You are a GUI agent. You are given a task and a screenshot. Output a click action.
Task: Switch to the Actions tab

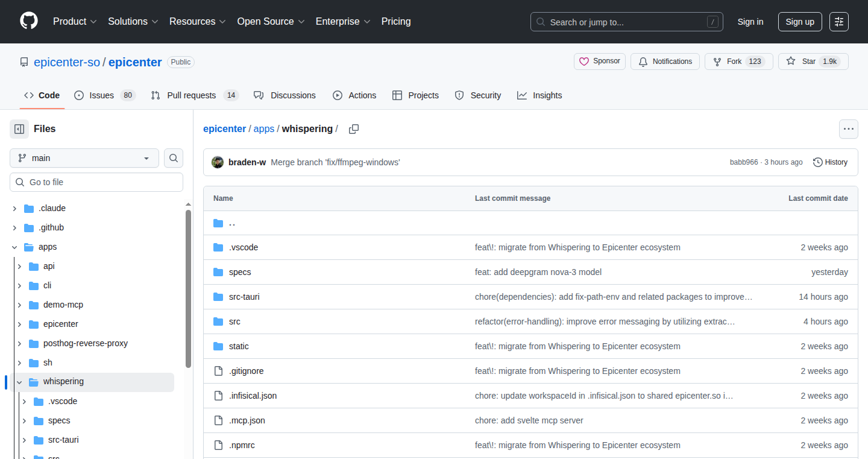(x=354, y=95)
